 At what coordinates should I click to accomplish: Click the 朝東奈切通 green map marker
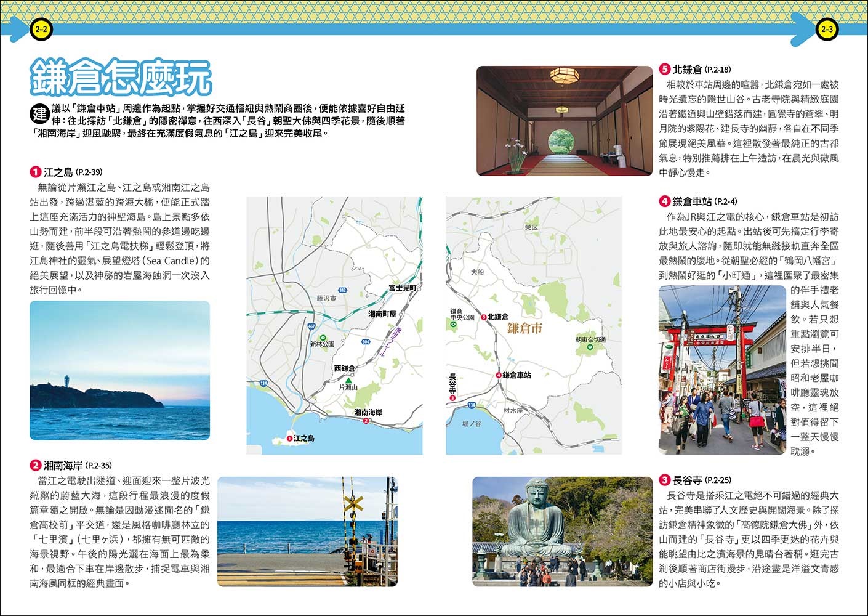click(590, 347)
